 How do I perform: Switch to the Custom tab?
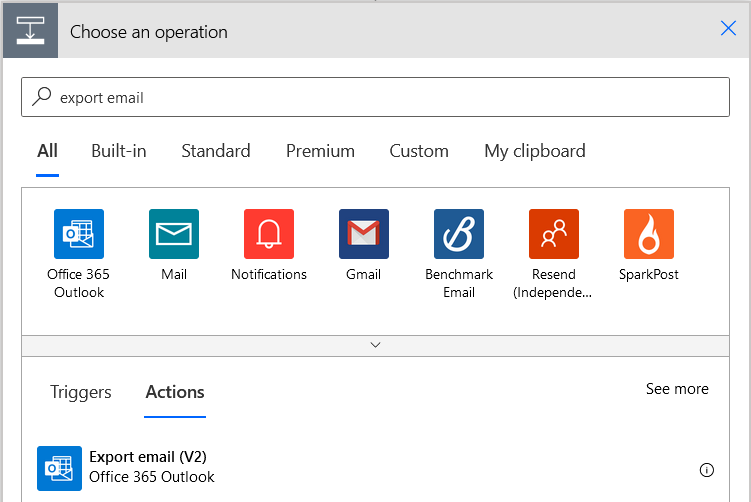click(419, 151)
